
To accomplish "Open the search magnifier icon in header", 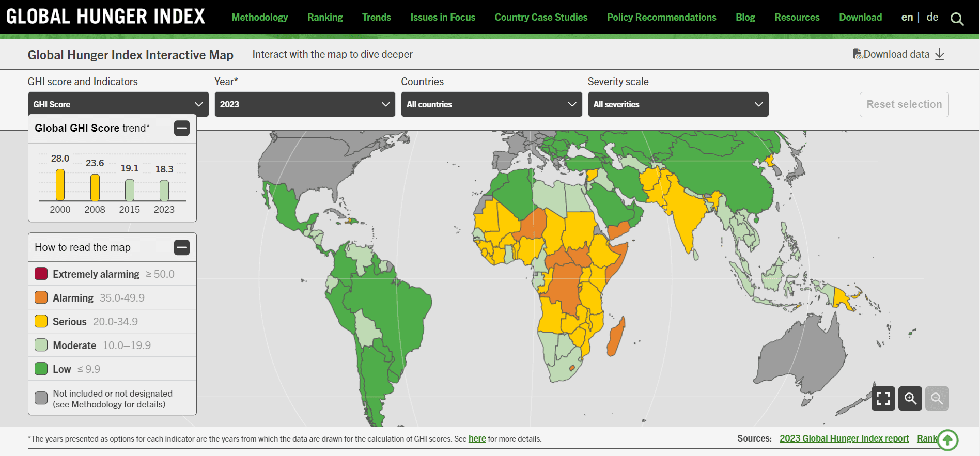I will coord(957,19).
